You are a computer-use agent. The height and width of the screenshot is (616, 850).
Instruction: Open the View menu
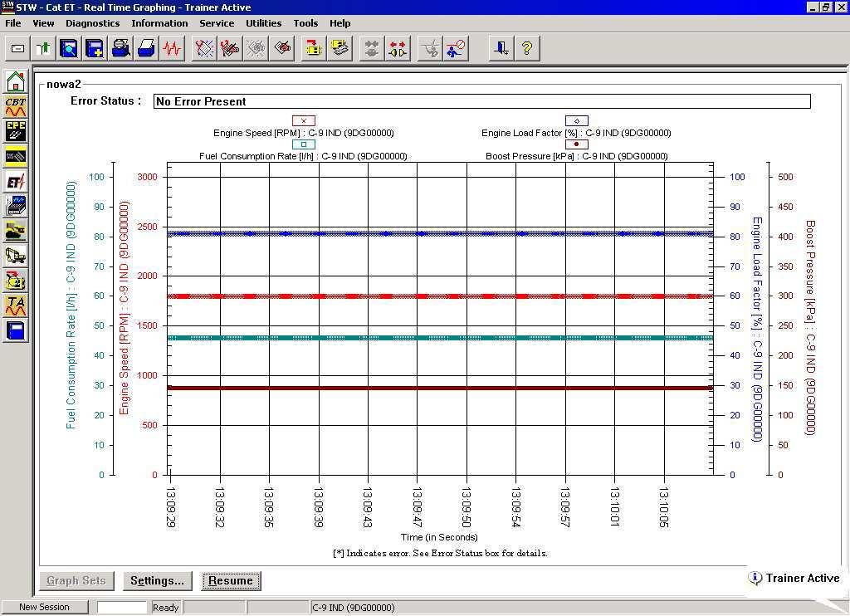43,23
